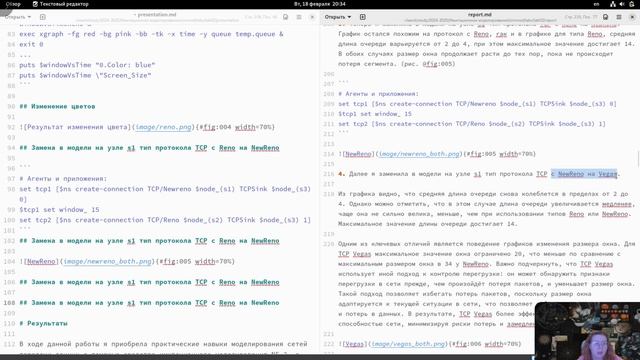Viewport: 640px width, 360px height.
Task: Open the clock and calendar panel
Action: click(x=320, y=4)
